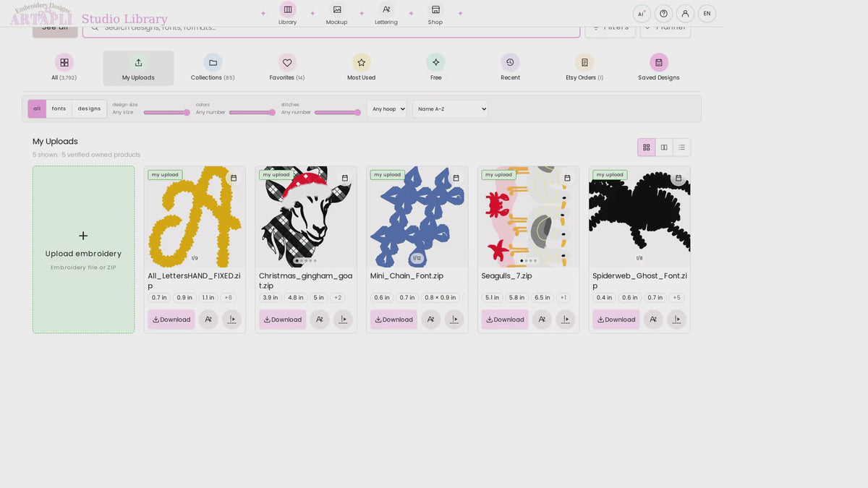Image resolution: width=868 pixels, height=488 pixels.
Task: Open lettering for Spiderweb_Ghost_Font card
Action: [653, 320]
